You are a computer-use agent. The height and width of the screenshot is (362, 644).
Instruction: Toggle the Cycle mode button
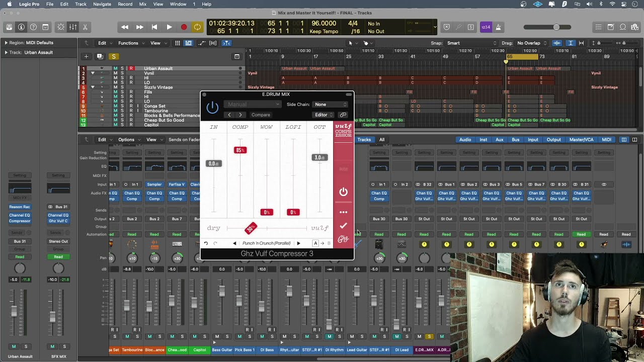click(197, 27)
